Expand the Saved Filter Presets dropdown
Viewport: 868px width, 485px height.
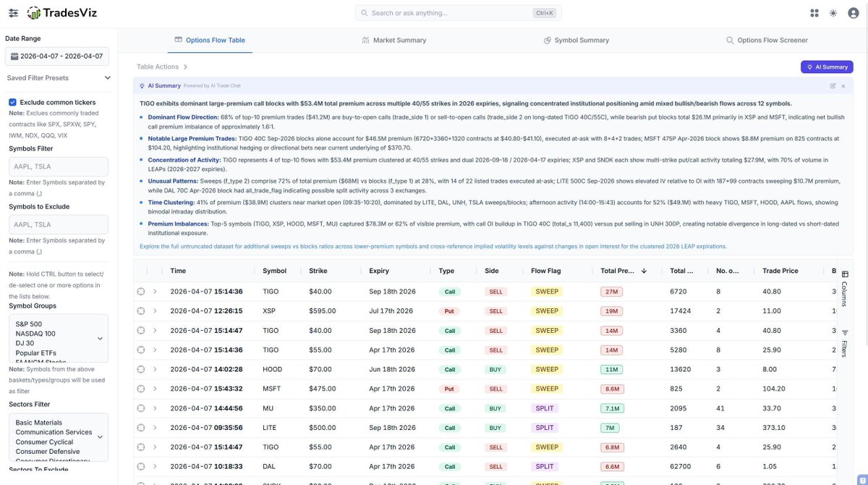pyautogui.click(x=108, y=77)
